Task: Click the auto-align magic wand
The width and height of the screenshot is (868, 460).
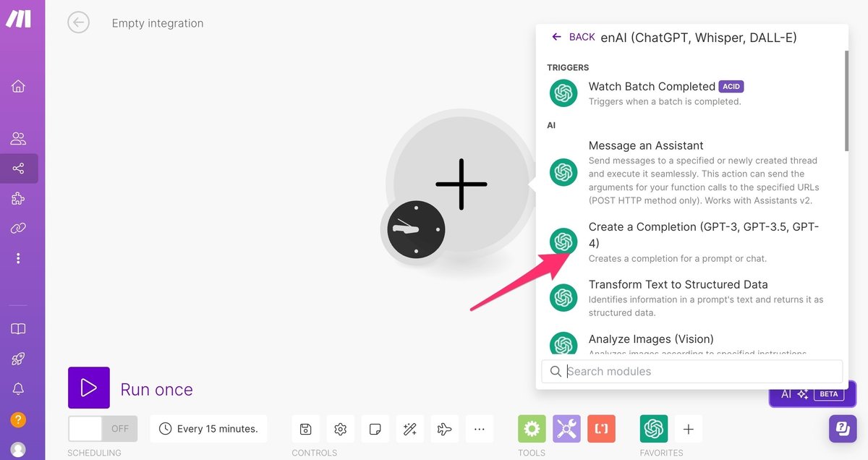Action: (x=409, y=429)
